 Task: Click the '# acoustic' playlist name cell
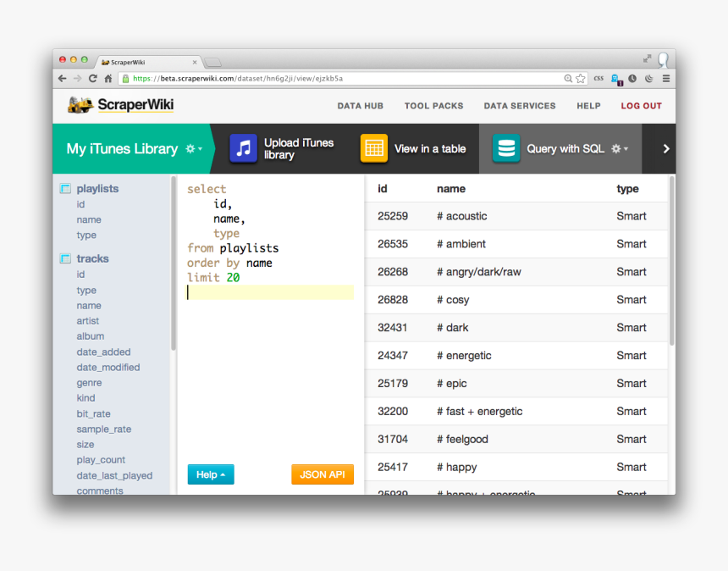[462, 216]
